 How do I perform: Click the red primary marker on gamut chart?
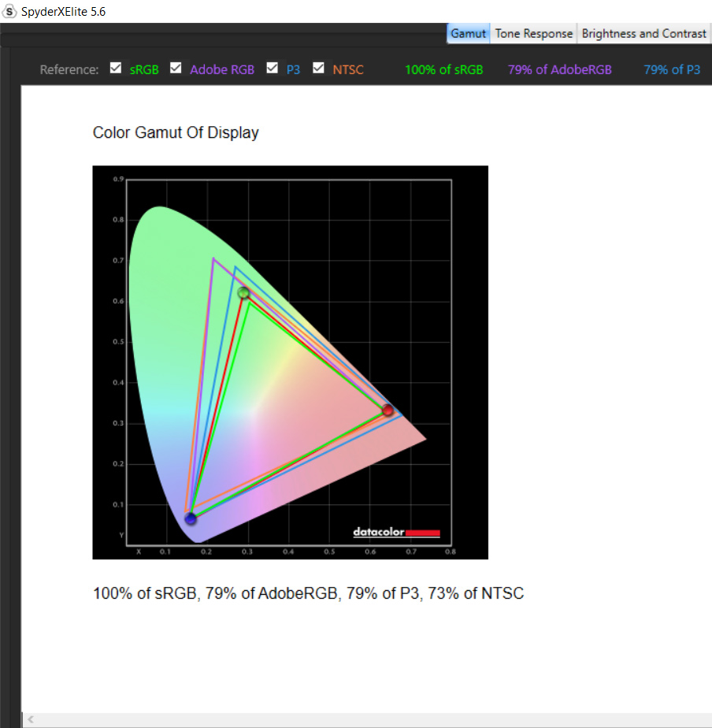pos(388,410)
